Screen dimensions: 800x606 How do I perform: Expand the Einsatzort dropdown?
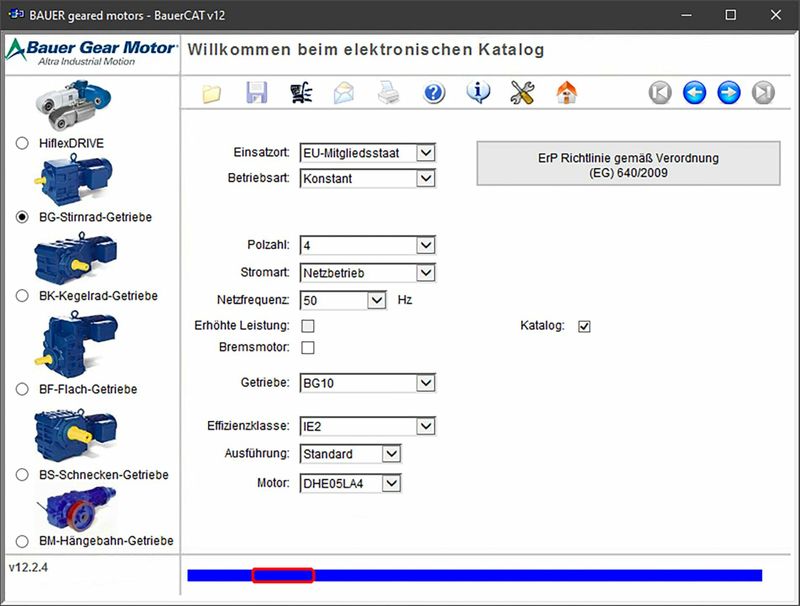point(426,153)
